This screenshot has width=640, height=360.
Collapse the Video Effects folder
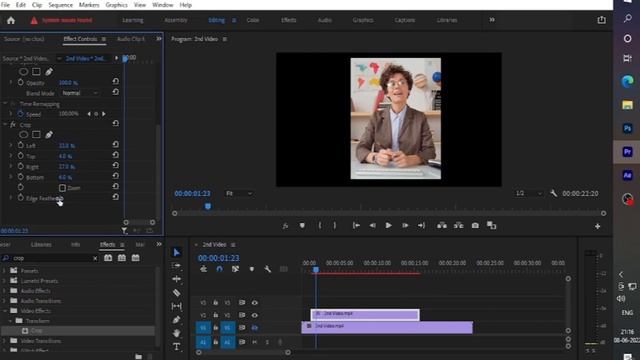(x=5, y=311)
